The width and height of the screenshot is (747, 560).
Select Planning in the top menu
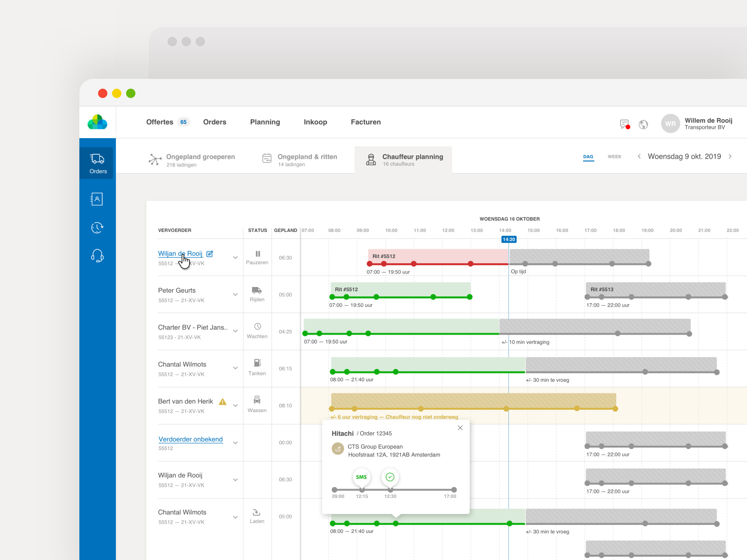[x=265, y=122]
